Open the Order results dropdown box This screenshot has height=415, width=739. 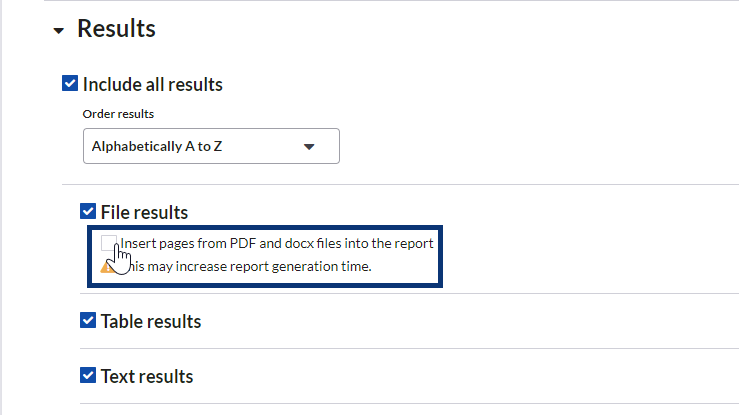click(x=210, y=146)
